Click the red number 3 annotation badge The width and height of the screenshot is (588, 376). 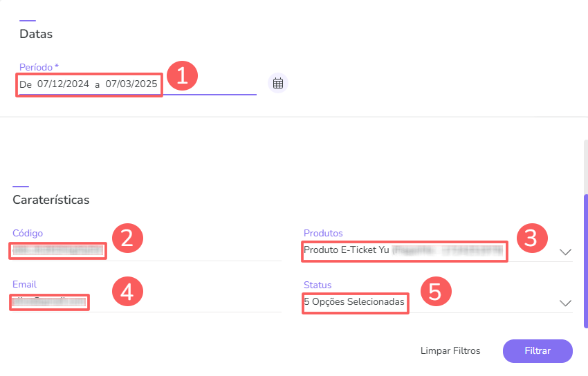(532, 238)
